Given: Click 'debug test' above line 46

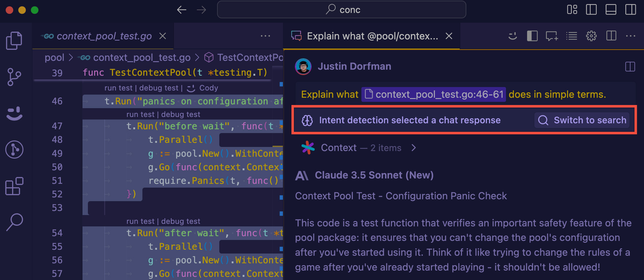Looking at the screenshot, I should click(159, 88).
